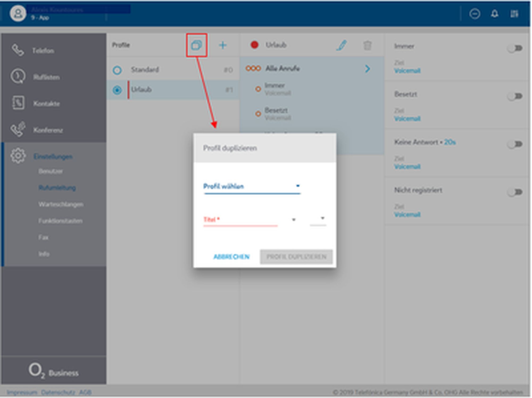
Task: Click the do-not-disturb circle icon in header
Action: (475, 14)
